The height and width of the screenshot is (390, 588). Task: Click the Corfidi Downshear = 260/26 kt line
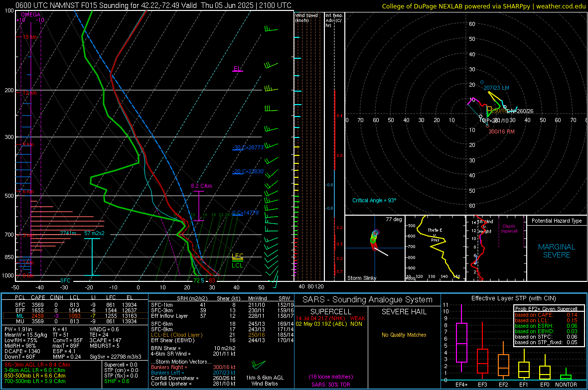(193, 378)
